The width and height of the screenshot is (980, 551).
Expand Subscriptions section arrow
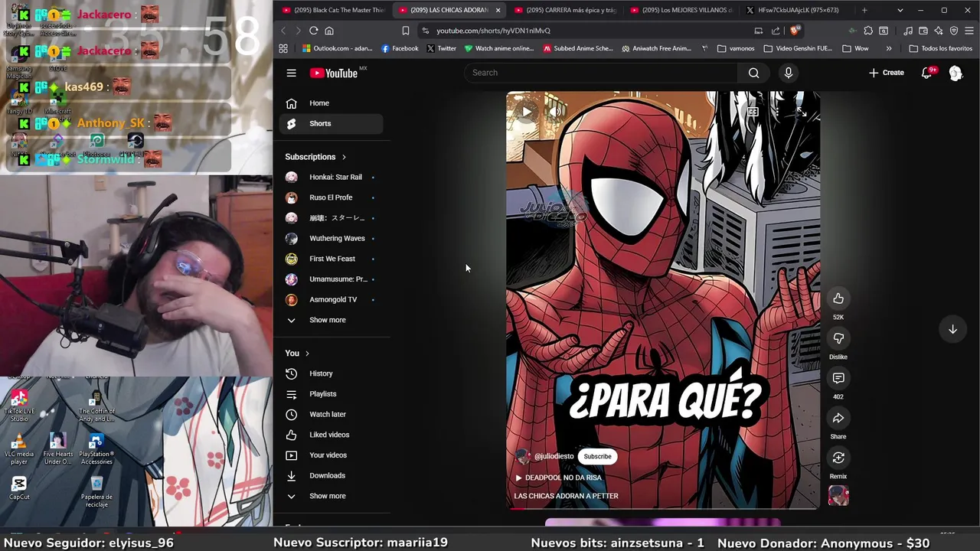(x=344, y=157)
